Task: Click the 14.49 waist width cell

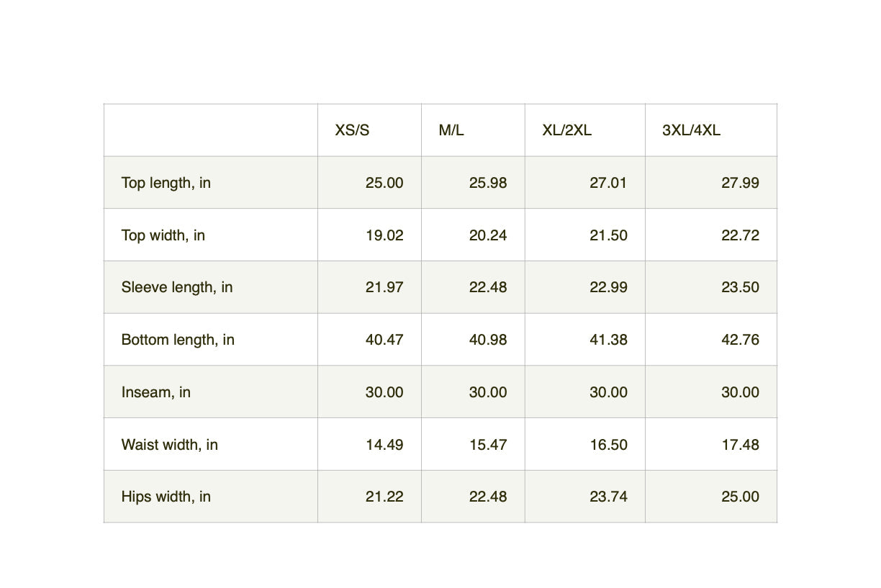Action: (x=384, y=445)
